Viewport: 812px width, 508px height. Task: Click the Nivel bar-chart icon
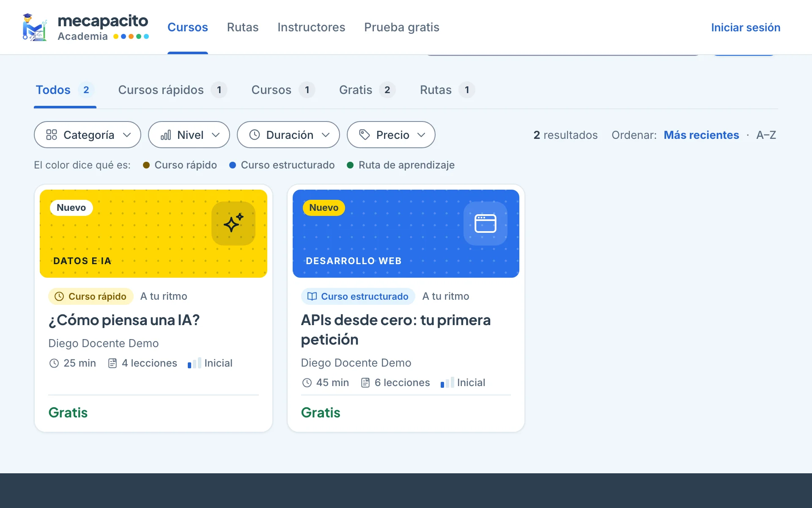click(x=166, y=135)
